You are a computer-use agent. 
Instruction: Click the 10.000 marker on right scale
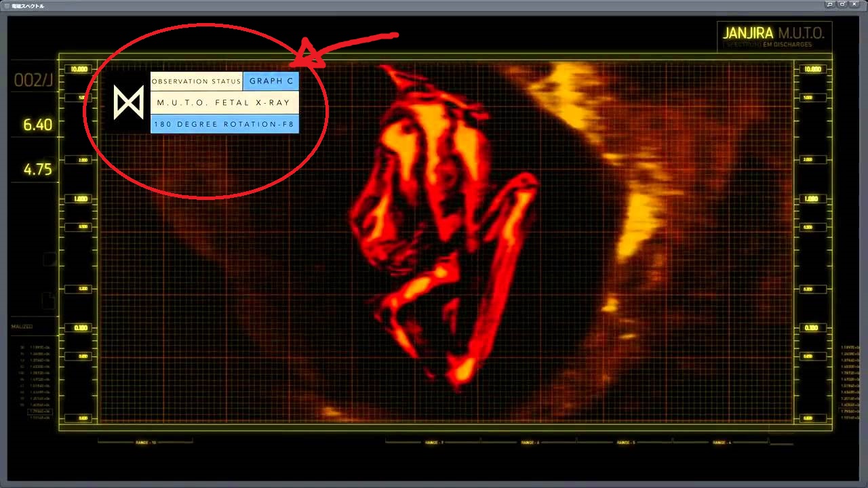point(811,69)
